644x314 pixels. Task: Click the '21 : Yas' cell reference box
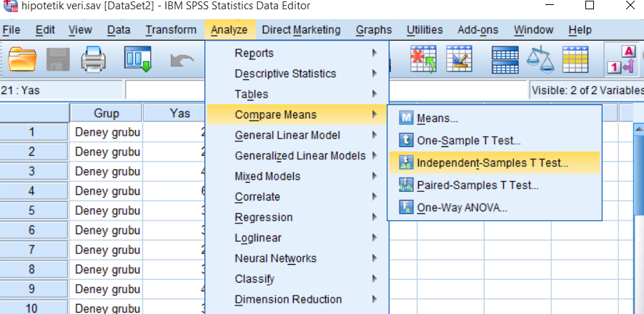[61, 90]
